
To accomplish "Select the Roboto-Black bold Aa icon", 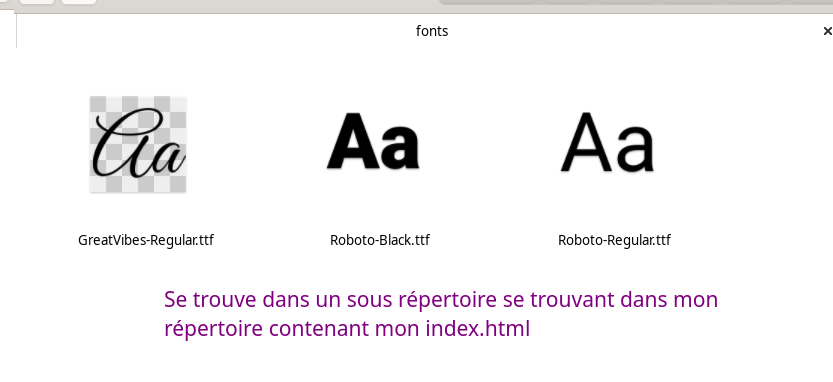I will (373, 141).
